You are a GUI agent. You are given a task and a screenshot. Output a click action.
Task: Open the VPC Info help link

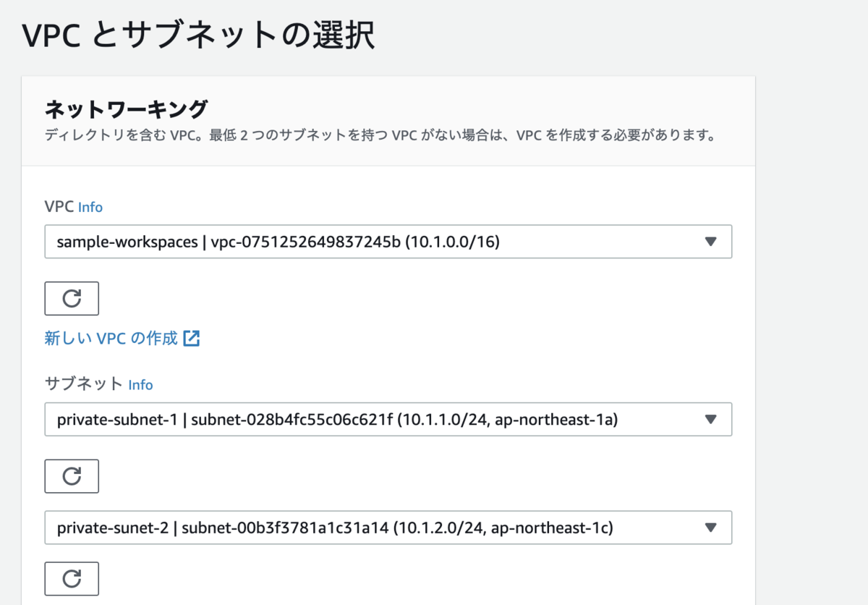90,207
